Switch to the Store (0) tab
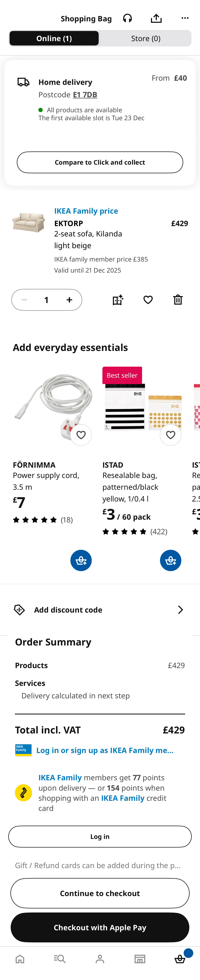 (x=146, y=38)
